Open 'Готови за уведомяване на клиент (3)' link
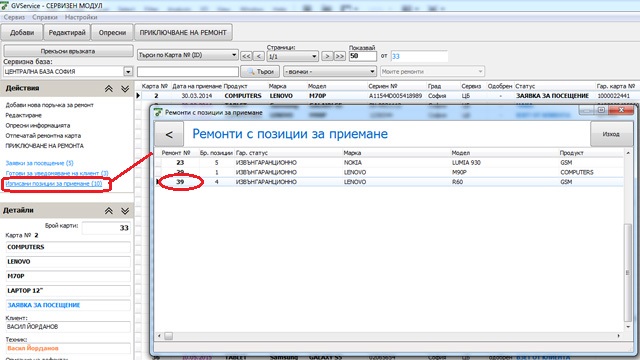Viewport: 640px width, 360px height. point(57,173)
